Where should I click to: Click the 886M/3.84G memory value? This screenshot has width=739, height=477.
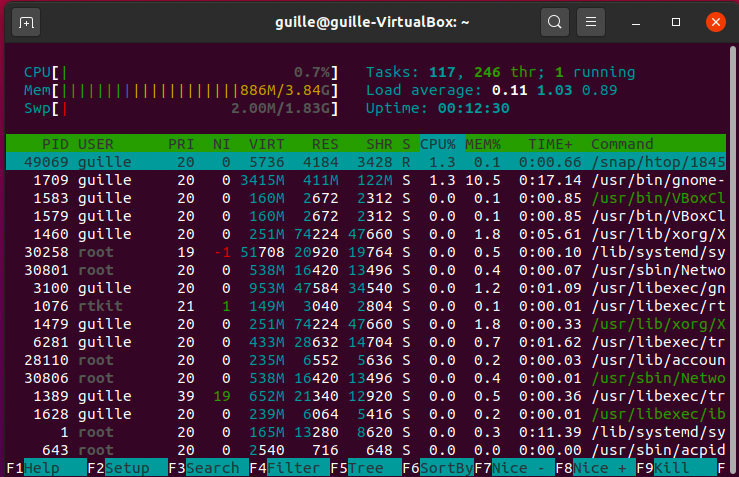[285, 90]
